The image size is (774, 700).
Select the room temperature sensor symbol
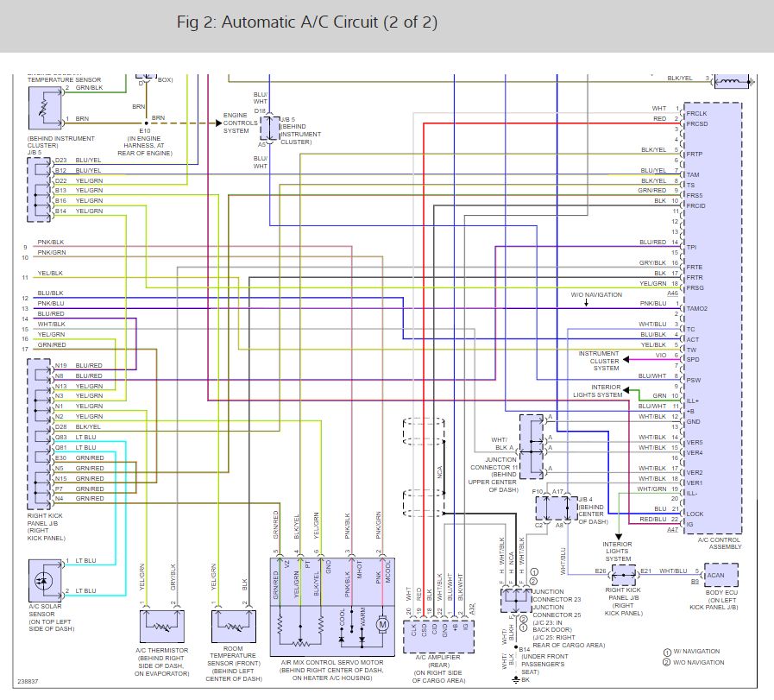(x=234, y=627)
